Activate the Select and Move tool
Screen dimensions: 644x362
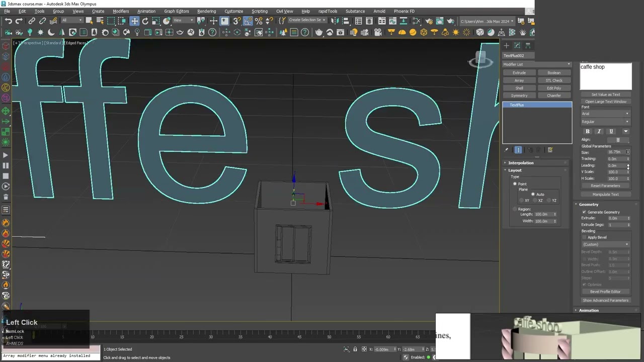134,21
